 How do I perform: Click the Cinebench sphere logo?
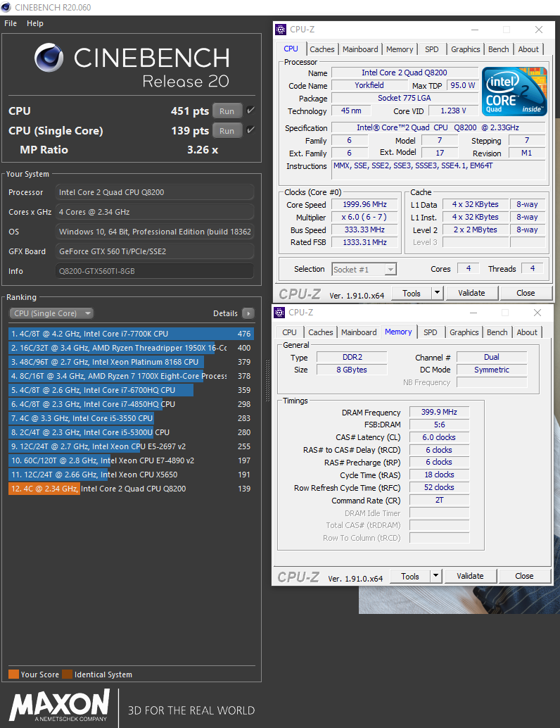tap(49, 58)
